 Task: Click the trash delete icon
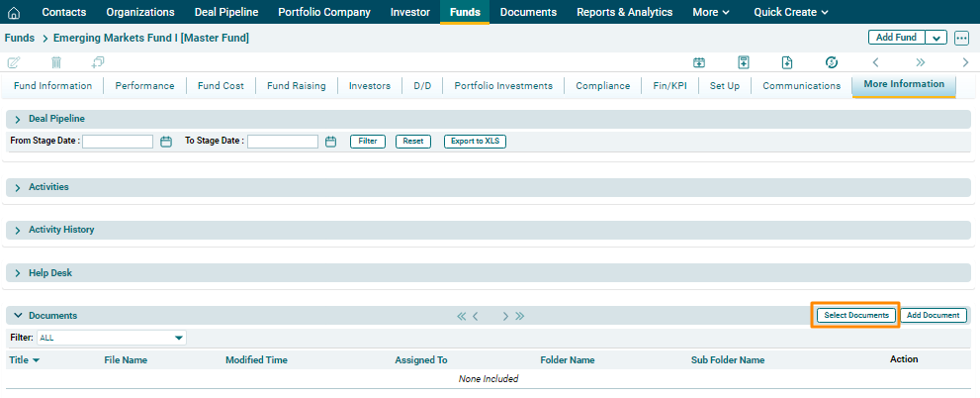pyautogui.click(x=56, y=62)
